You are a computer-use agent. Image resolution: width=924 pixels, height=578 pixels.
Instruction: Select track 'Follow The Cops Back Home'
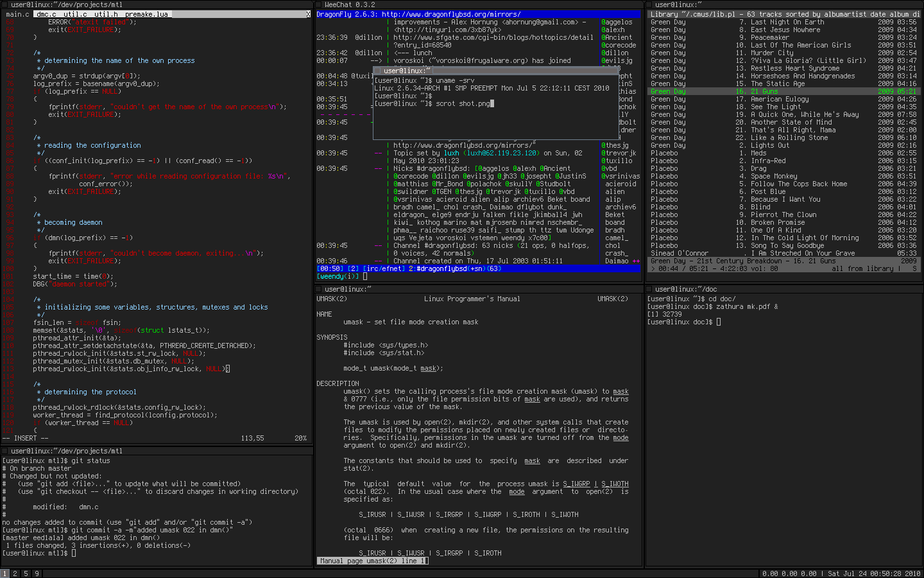pyautogui.click(x=799, y=184)
